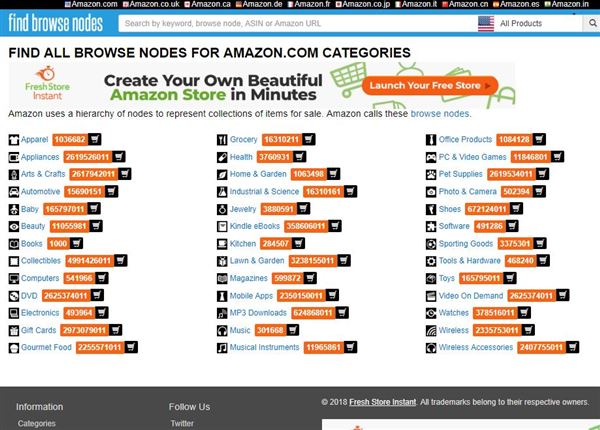This screenshot has width=600, height=430.
Task: Click the Tools & Hardware gear icon
Action: [x=431, y=261]
